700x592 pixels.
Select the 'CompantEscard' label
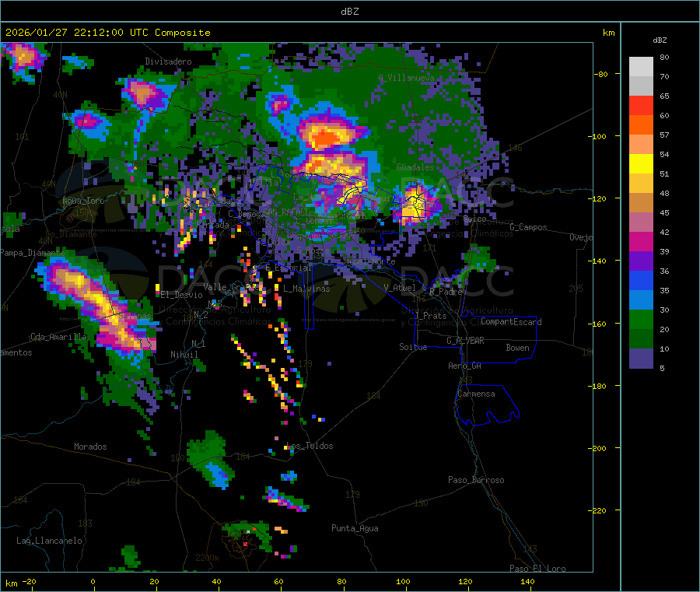click(511, 322)
